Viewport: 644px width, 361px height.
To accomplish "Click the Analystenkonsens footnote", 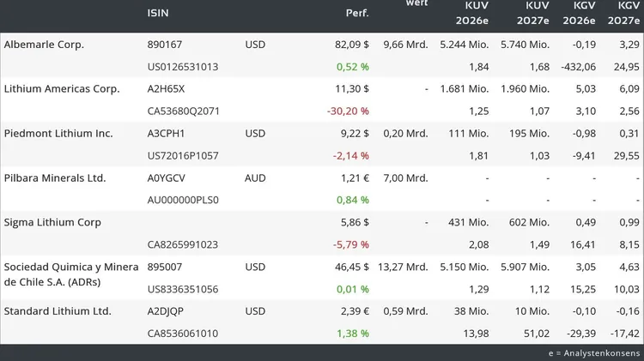I will pyautogui.click(x=594, y=352).
